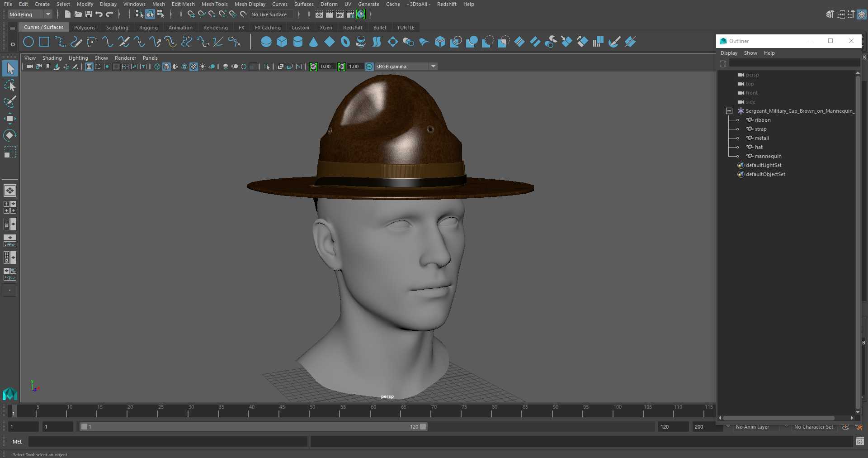This screenshot has width=868, height=458.
Task: Click the Save Scene disk icon
Action: 89,14
